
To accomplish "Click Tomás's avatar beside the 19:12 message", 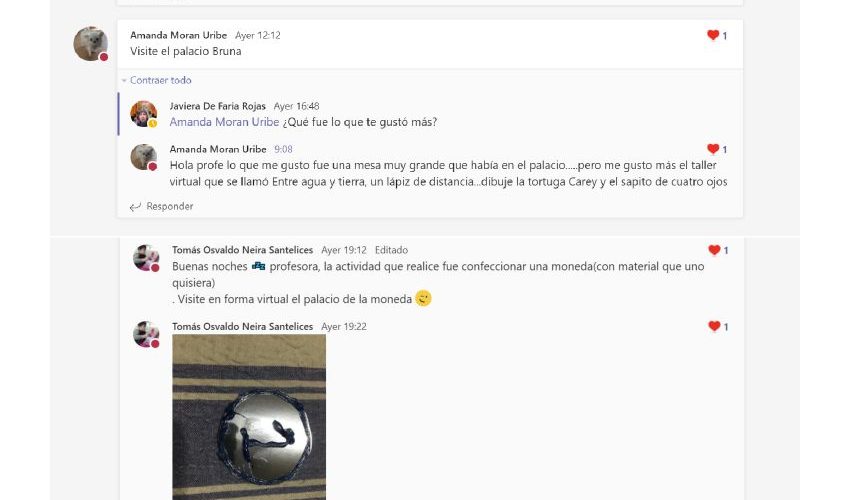I will point(146,258).
